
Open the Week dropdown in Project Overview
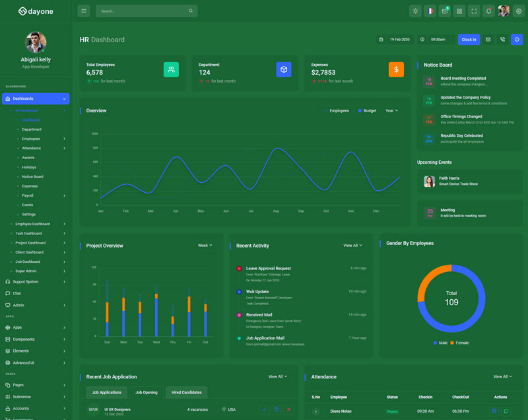[205, 246]
